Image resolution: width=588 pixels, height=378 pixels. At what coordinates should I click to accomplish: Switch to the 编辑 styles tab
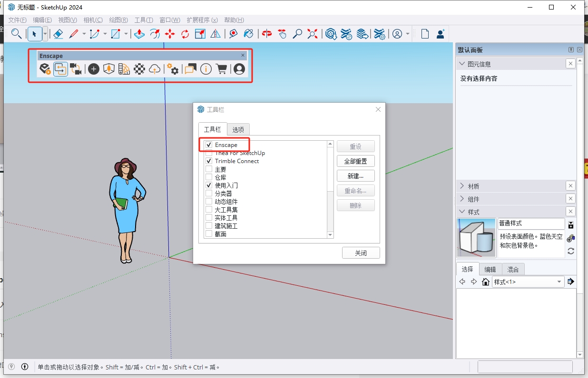pos(490,269)
